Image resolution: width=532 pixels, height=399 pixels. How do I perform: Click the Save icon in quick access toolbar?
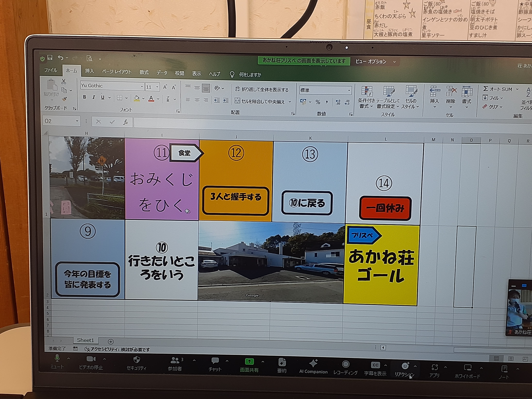50,57
